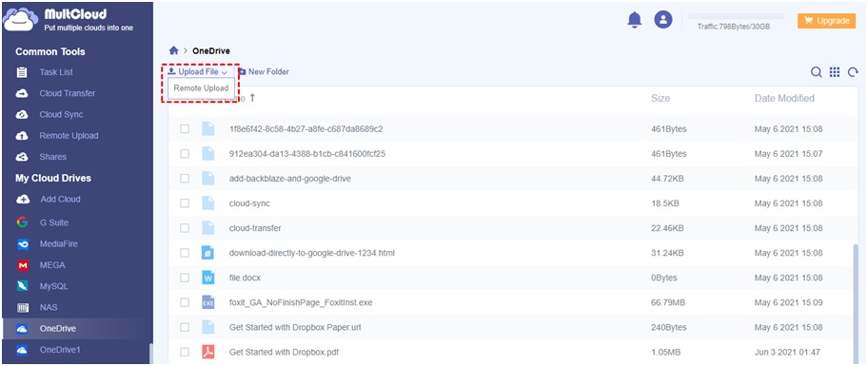868x366 pixels.
Task: Open the OneDrive1 drive
Action: (x=60, y=350)
